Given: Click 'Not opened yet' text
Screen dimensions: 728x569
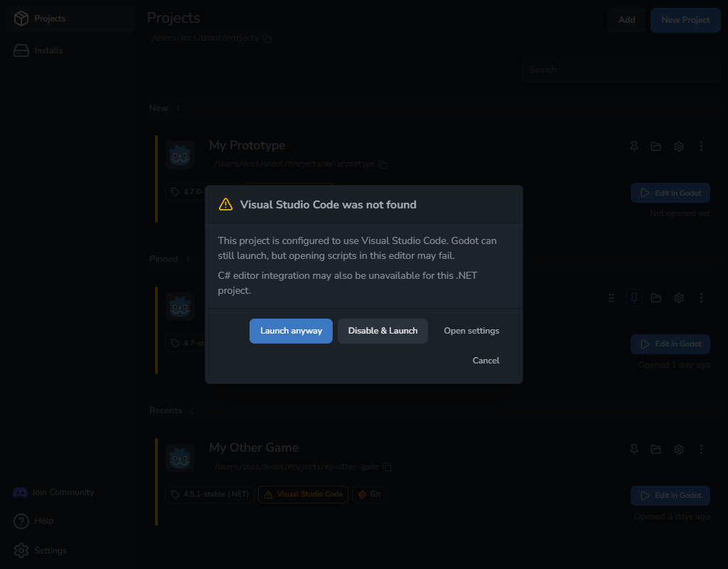Looking at the screenshot, I should [680, 213].
